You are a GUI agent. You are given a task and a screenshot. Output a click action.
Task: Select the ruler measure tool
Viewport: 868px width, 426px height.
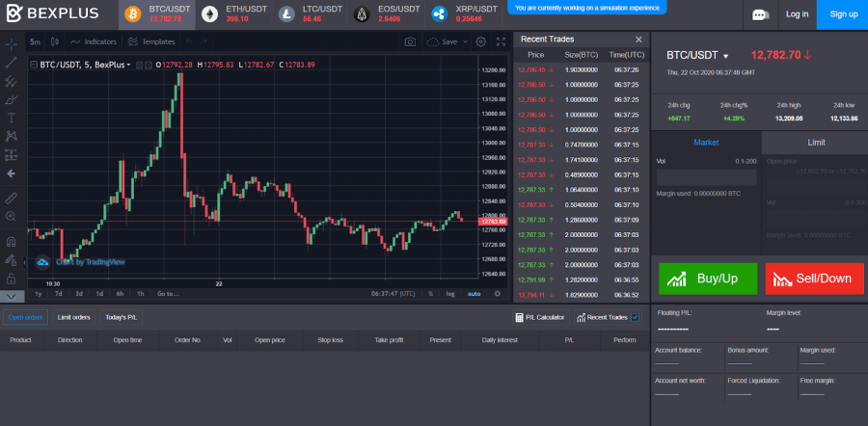click(x=11, y=199)
